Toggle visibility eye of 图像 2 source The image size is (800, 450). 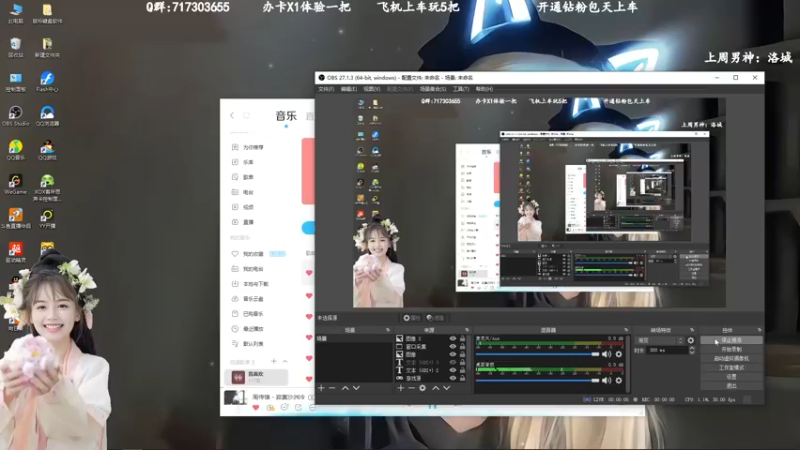pyautogui.click(x=453, y=338)
